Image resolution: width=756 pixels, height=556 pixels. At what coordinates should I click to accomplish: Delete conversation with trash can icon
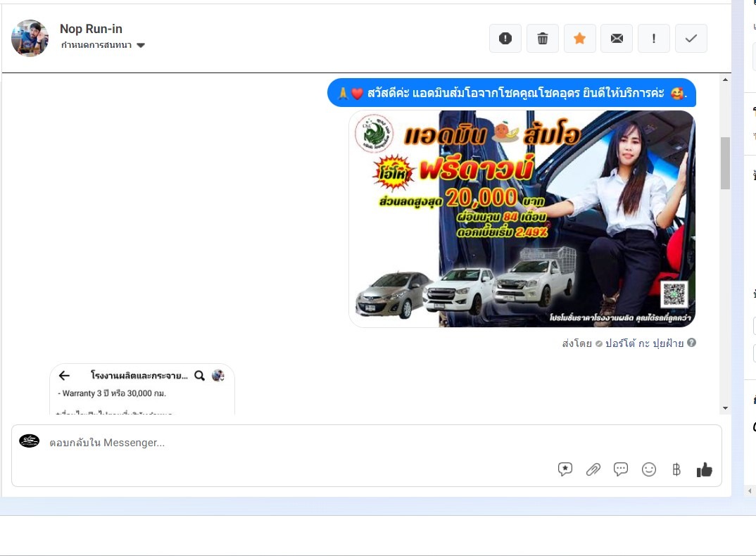[x=543, y=39]
